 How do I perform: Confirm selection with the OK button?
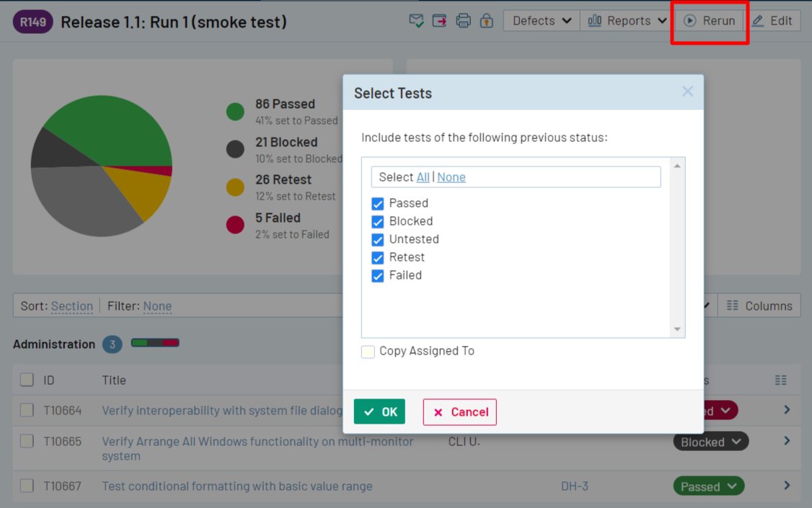[379, 412]
